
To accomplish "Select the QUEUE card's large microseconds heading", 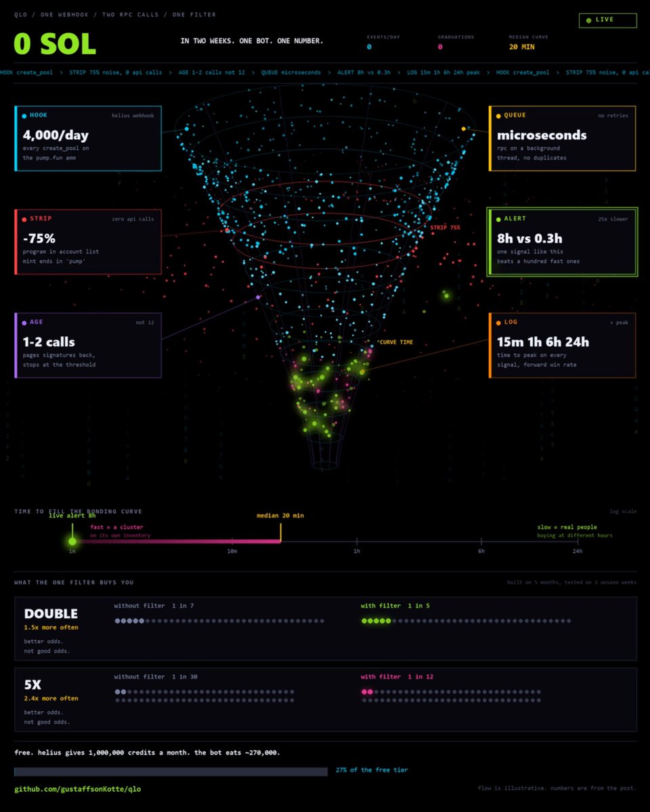I will pos(542,135).
